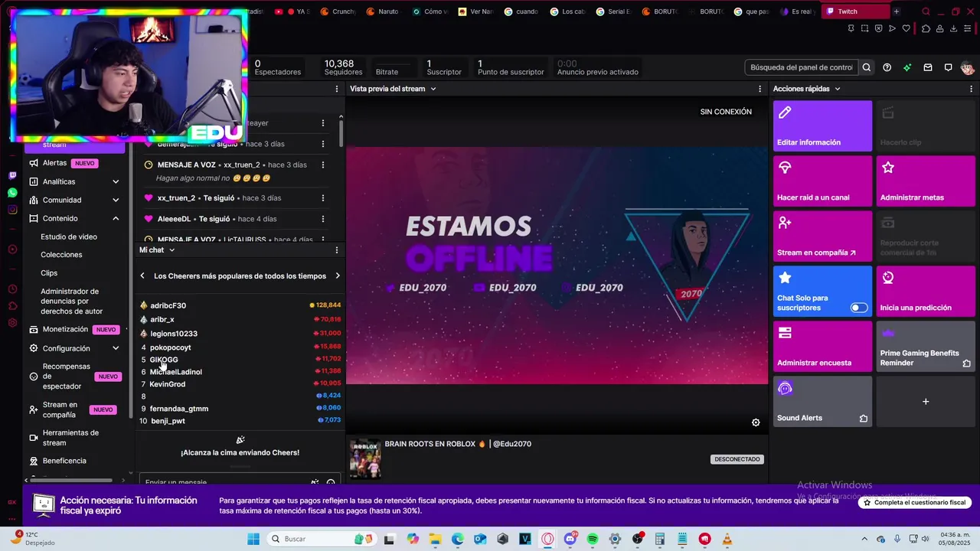Image resolution: width=980 pixels, height=551 pixels.
Task: Click adribcF30 in Cheerers leaderboard
Action: coord(168,305)
